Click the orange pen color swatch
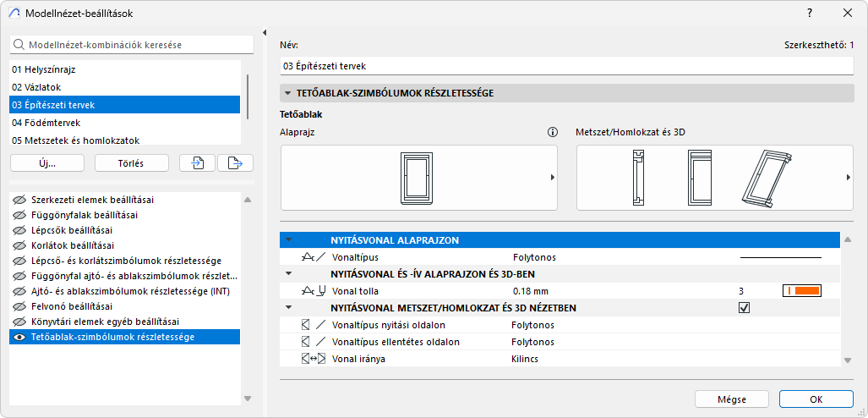Viewport: 868px width, 418px height. [x=802, y=291]
